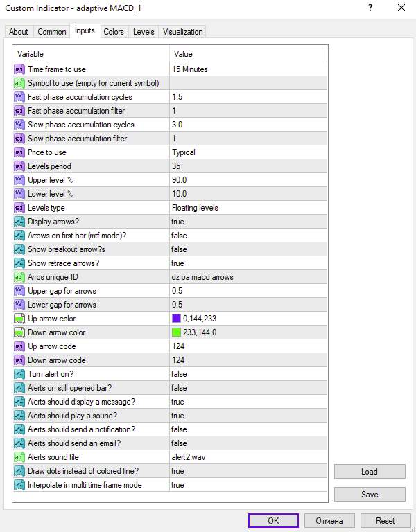The image size is (416, 532).
Task: Click the double-type icon beside Fast phase accumulation cycles
Action: click(19, 97)
